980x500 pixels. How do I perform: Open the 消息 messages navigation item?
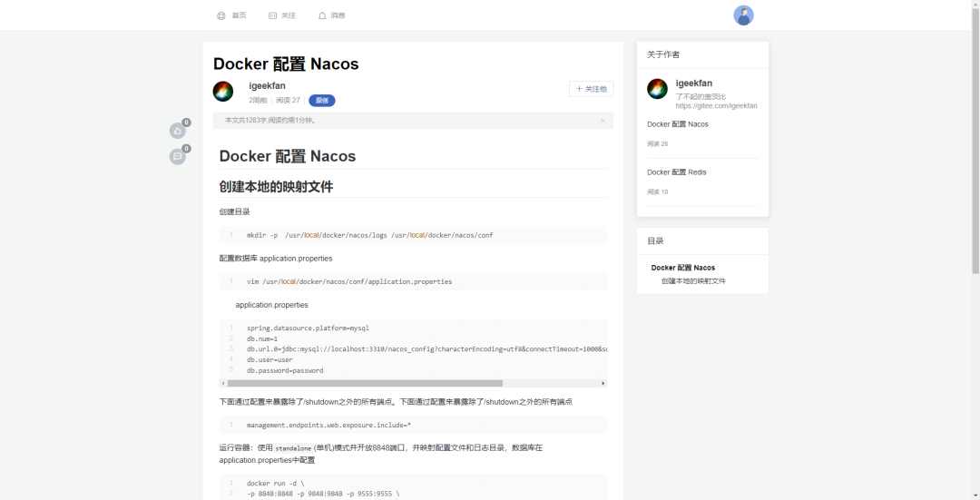(338, 15)
